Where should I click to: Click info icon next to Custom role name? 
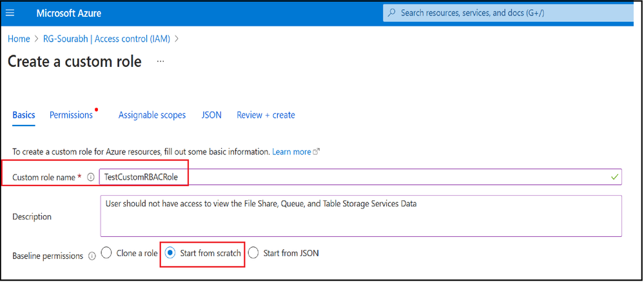click(91, 177)
